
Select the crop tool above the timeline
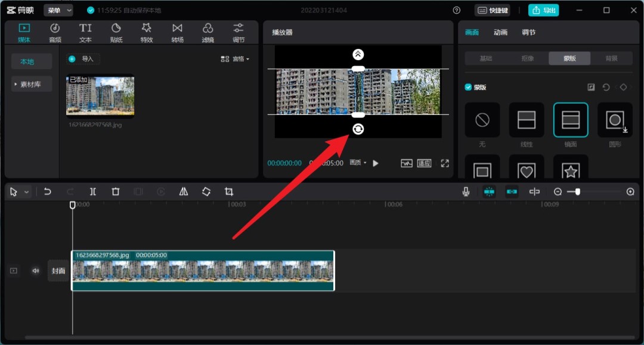(230, 191)
